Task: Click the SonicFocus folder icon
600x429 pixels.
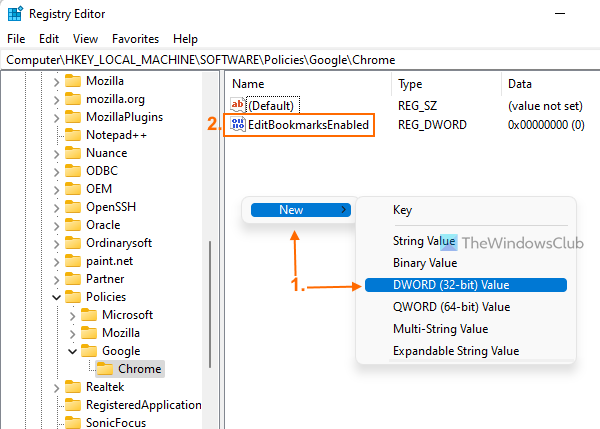Action: click(x=73, y=423)
